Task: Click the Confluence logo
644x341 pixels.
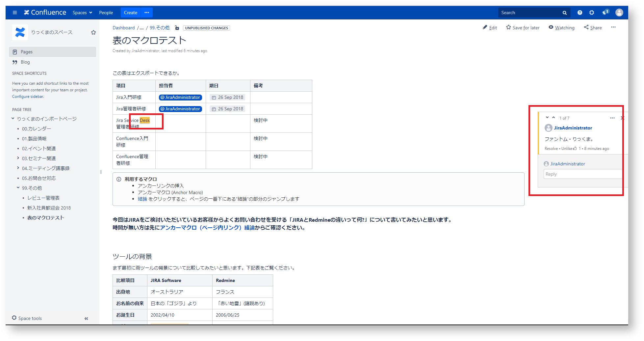Action: (x=45, y=13)
